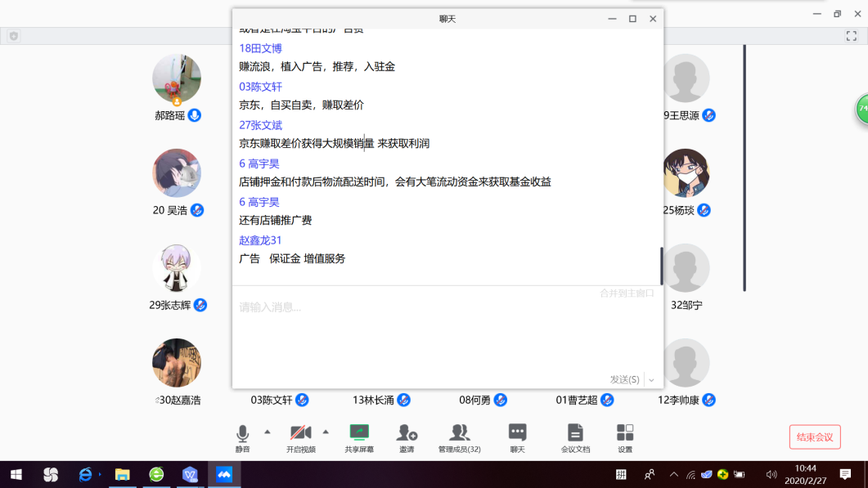Click the shield icon at top left
Viewport: 868px width, 488px height.
14,36
